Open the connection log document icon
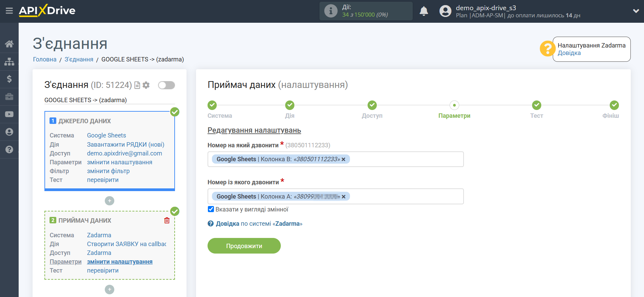The height and width of the screenshot is (297, 644). click(x=137, y=85)
